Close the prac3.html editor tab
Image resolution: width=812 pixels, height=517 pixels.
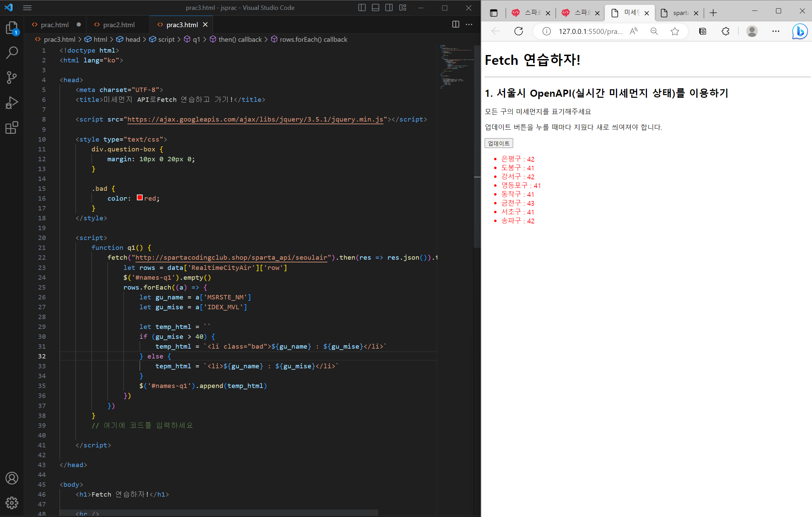coord(205,25)
